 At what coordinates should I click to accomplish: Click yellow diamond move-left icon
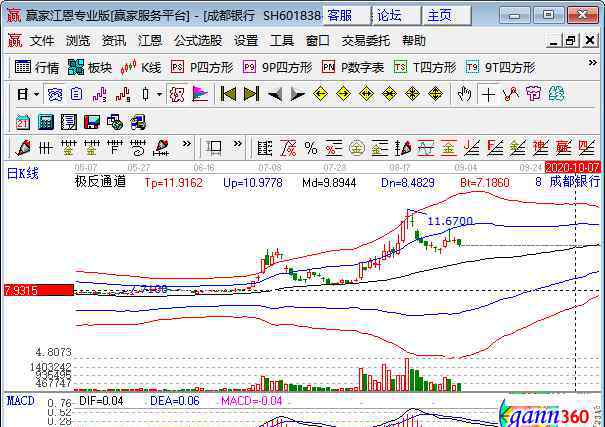click(x=320, y=94)
